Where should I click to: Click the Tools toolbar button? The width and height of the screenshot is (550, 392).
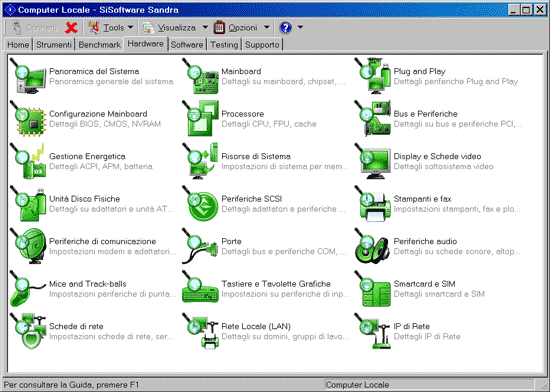click(x=106, y=27)
